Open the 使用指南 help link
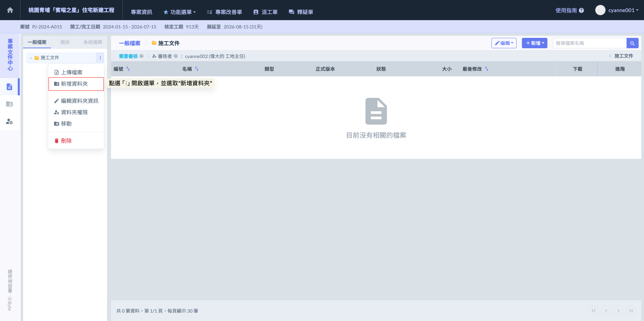This screenshot has width=644, height=321. pyautogui.click(x=569, y=10)
